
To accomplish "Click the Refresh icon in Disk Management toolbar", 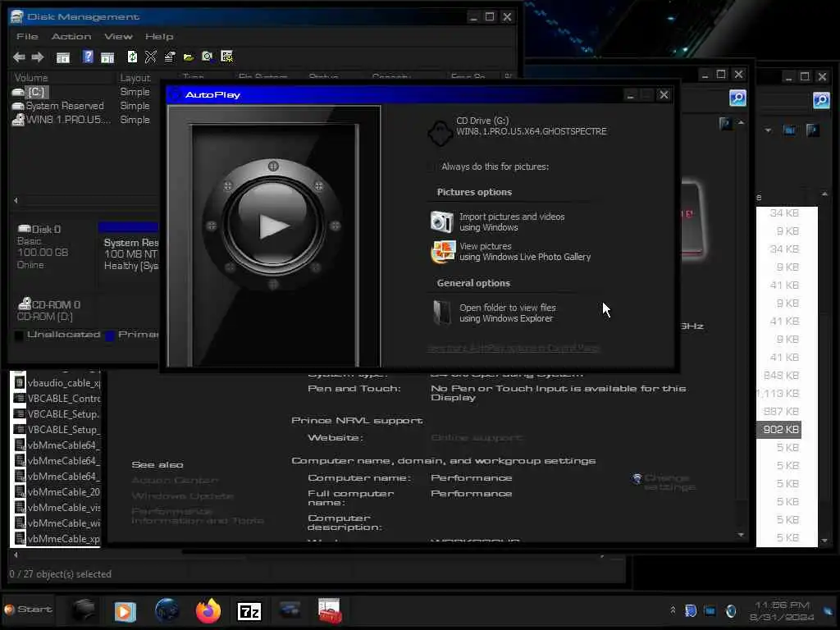I will (132, 57).
